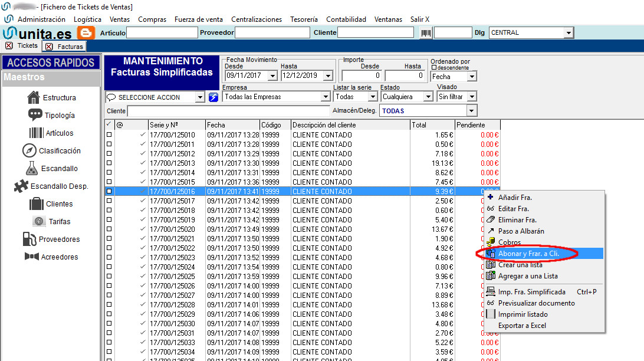Close the Tickets tab with X icon
644x361 pixels.
[x=9, y=45]
